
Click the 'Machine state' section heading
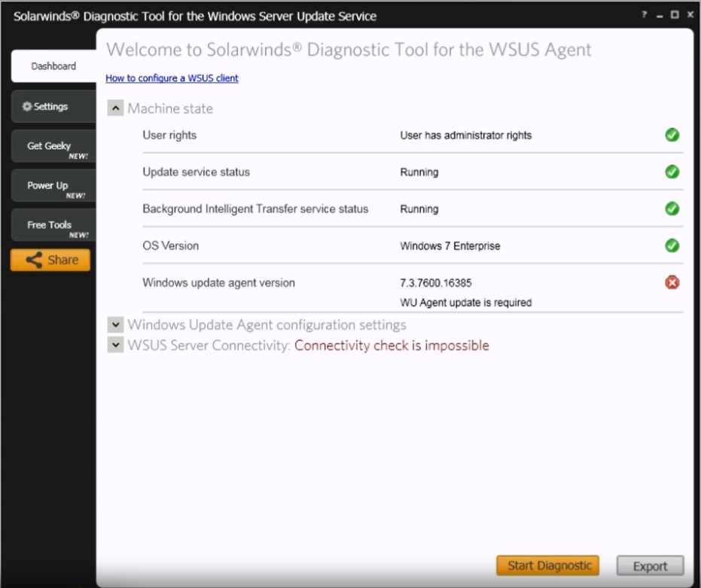pos(170,108)
